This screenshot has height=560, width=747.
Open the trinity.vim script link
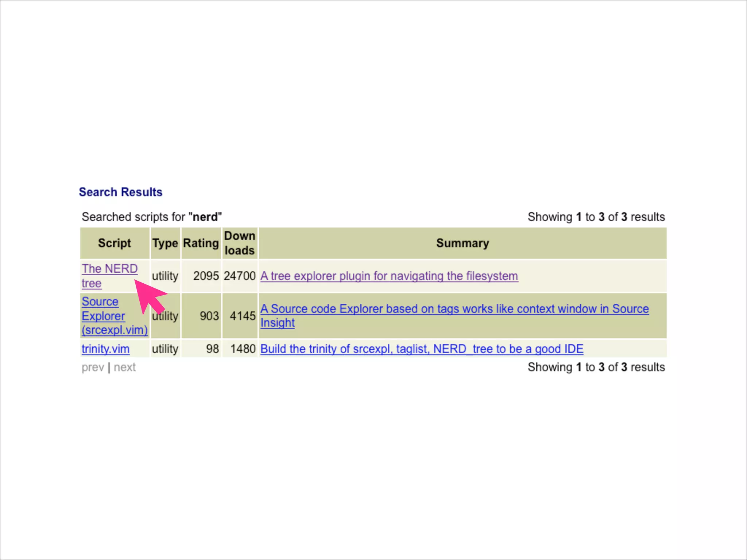[105, 349]
